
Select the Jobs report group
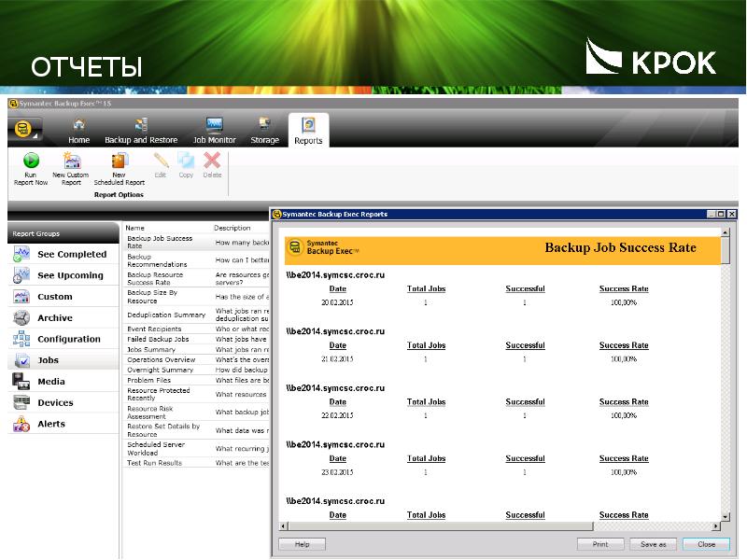pos(63,360)
